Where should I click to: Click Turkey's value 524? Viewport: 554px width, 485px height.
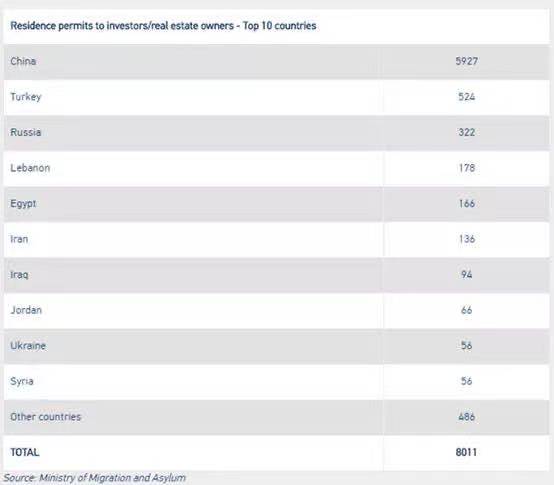466,97
